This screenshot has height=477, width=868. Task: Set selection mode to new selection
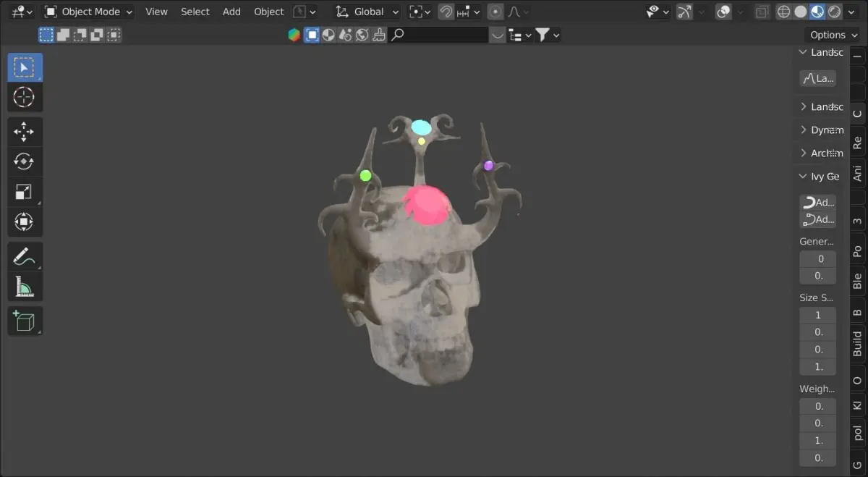(46, 35)
